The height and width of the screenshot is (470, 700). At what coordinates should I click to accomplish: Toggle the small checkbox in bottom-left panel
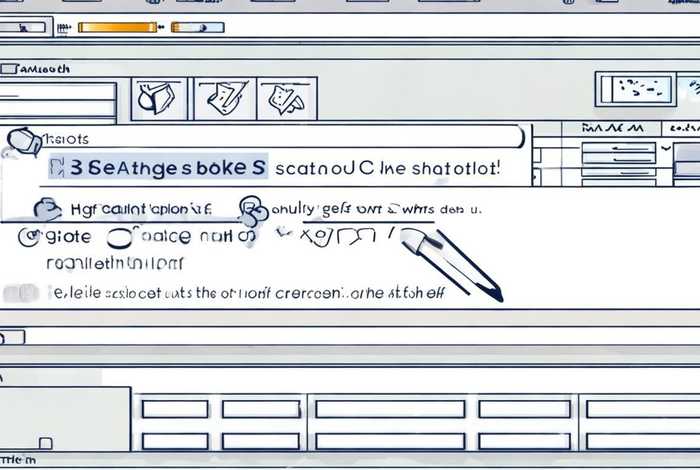(x=45, y=441)
